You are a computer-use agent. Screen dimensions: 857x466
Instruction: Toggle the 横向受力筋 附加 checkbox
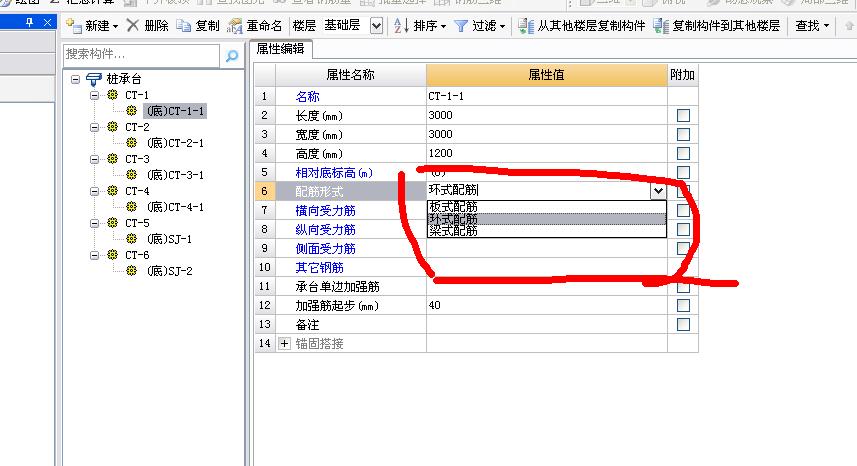pos(683,210)
